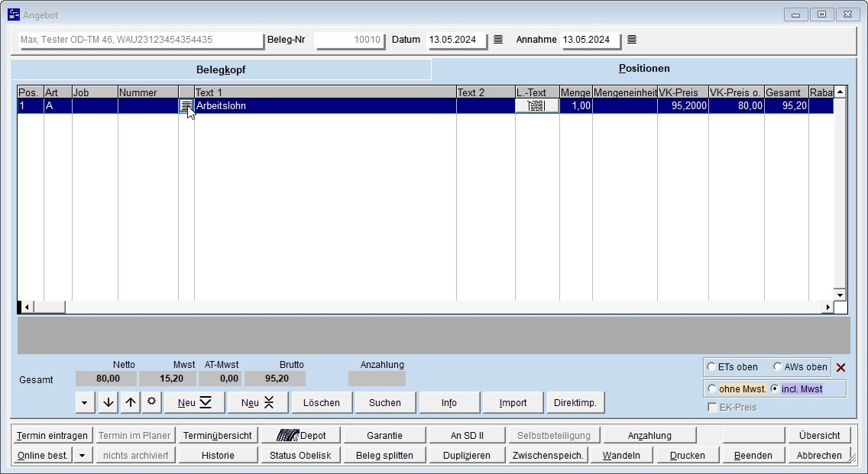Open the Historie button
Viewport: 868px width, 474px height.
click(x=218, y=455)
